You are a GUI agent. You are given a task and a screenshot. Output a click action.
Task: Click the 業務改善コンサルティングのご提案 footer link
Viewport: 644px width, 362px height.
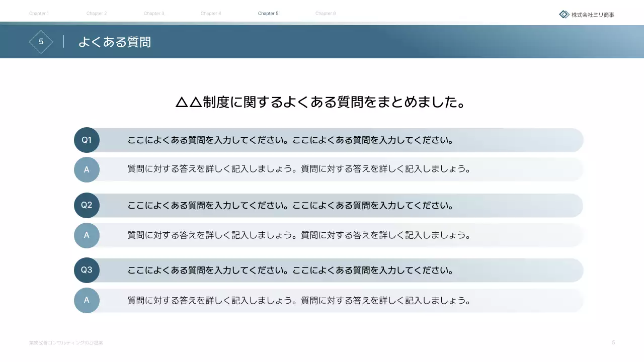pos(66,342)
